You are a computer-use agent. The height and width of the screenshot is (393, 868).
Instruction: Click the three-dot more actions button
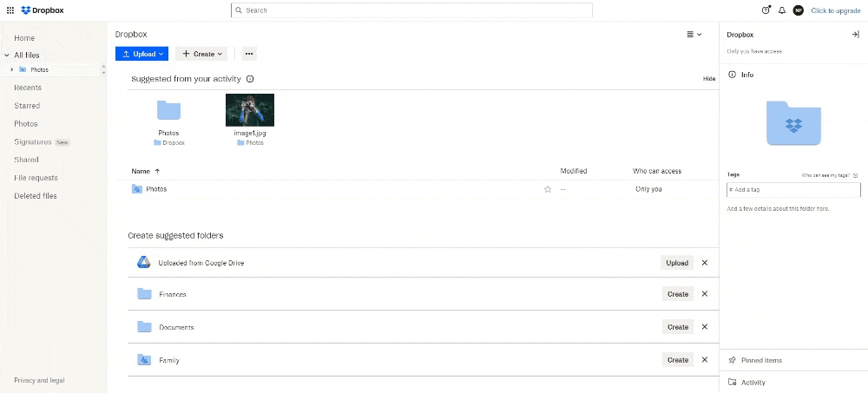click(249, 54)
